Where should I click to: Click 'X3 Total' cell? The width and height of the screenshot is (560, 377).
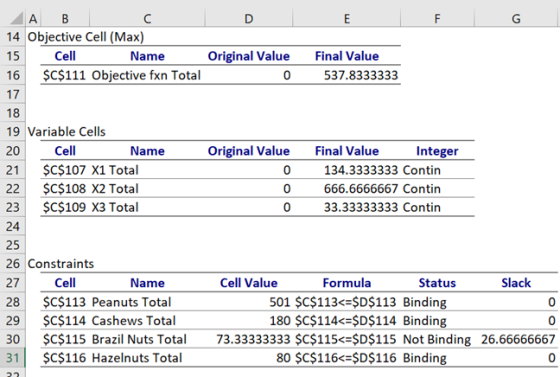(115, 207)
